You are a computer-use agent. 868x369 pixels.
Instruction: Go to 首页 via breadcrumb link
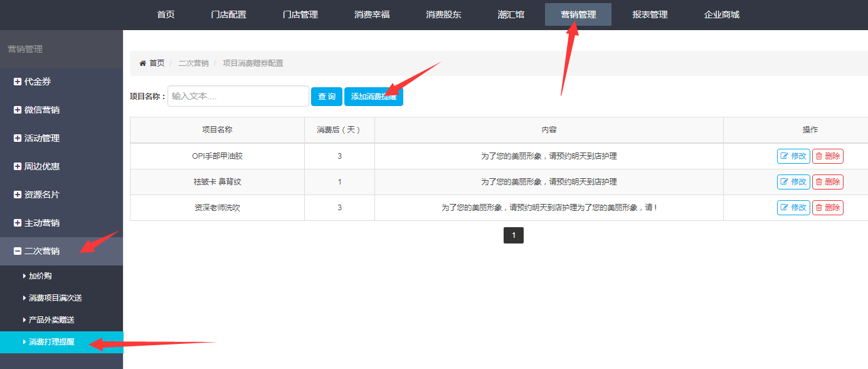(157, 63)
